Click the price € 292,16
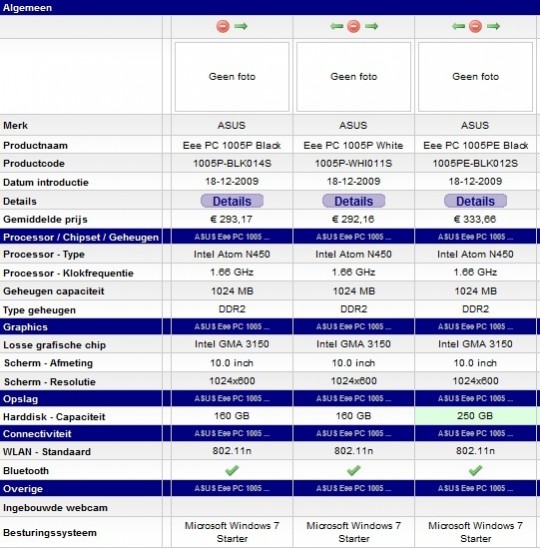This screenshot has height=550, width=540. click(353, 219)
